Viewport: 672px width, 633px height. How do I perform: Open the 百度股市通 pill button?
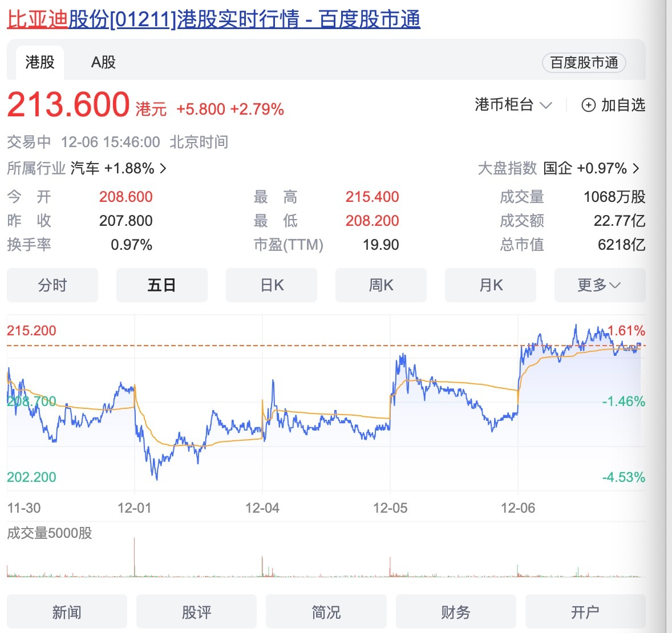(584, 63)
